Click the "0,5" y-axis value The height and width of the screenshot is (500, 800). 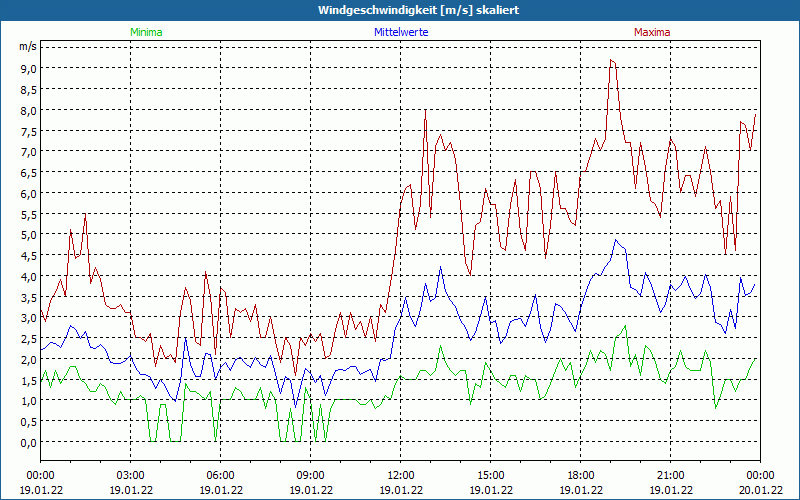click(29, 422)
